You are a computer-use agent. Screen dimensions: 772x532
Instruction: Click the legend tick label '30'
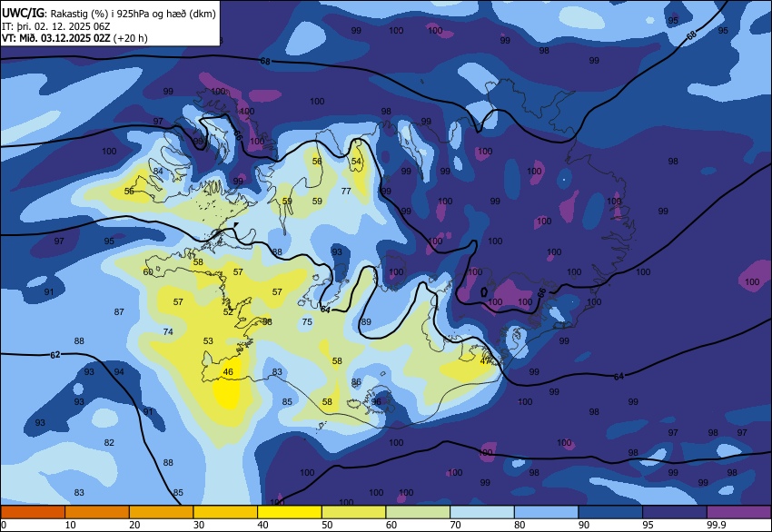[198, 525]
